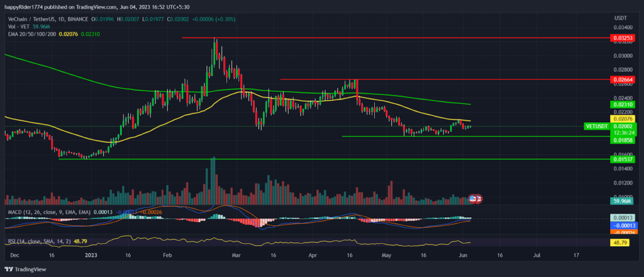Click the Jul label on the time axis

(x=536, y=255)
